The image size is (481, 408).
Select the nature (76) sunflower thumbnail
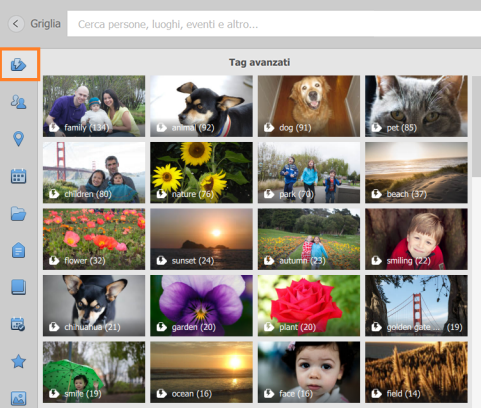pyautogui.click(x=201, y=173)
